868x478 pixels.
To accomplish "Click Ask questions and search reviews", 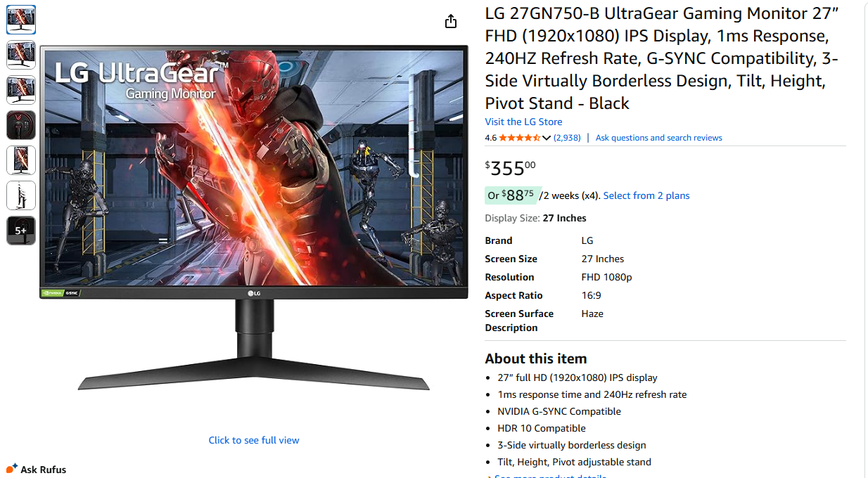I will click(658, 138).
